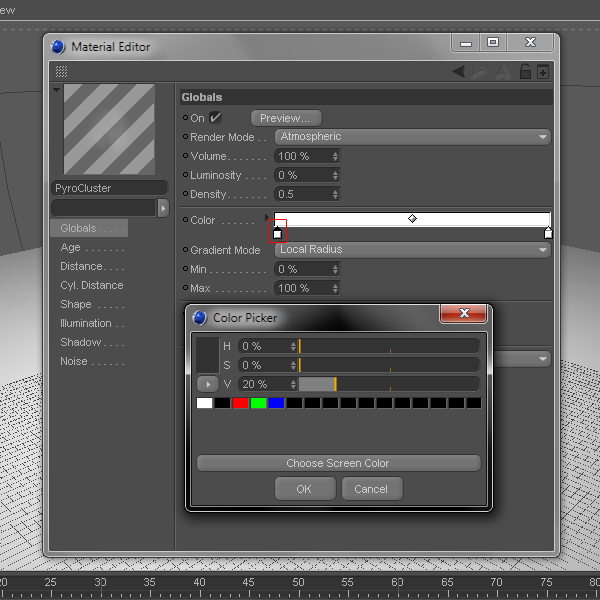Screen dimensions: 600x600
Task: Click the gradient midpoint diamond handle
Action: click(412, 218)
